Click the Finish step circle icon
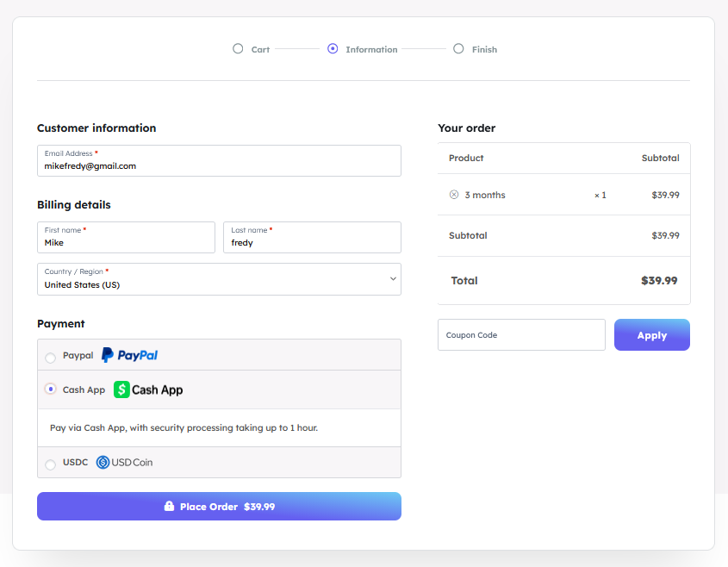Viewport: 728px width, 567px height. pyautogui.click(x=458, y=49)
